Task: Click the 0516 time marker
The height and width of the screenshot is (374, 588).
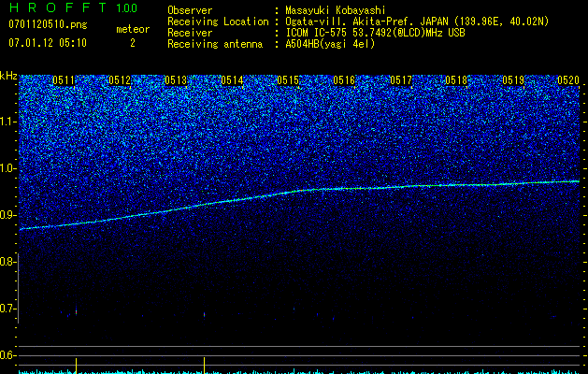Action: [344, 80]
